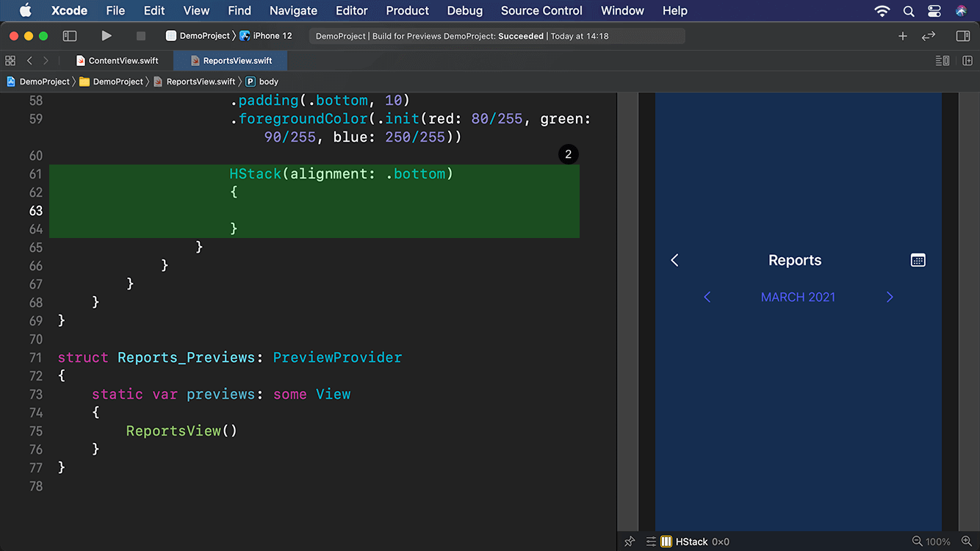Image resolution: width=980 pixels, height=551 pixels.
Task: Open the Window menu
Action: tap(622, 10)
